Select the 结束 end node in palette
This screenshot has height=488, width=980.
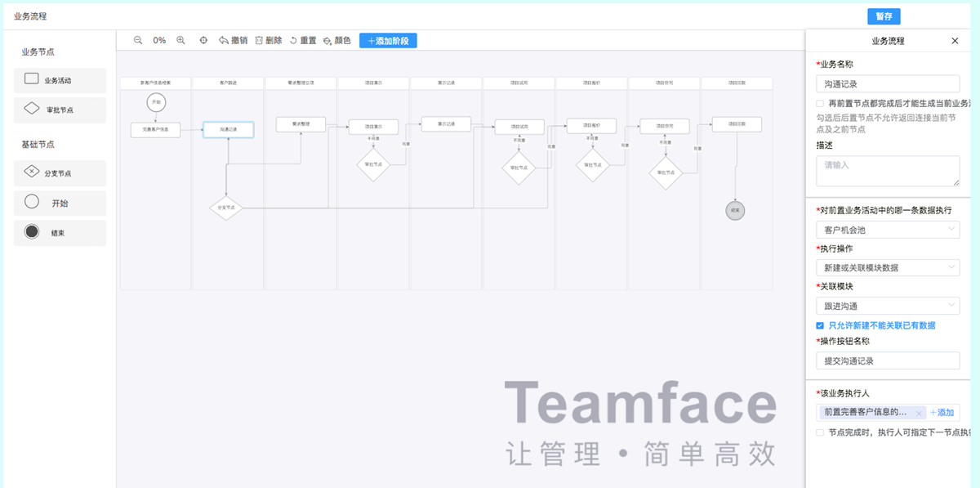click(x=60, y=233)
